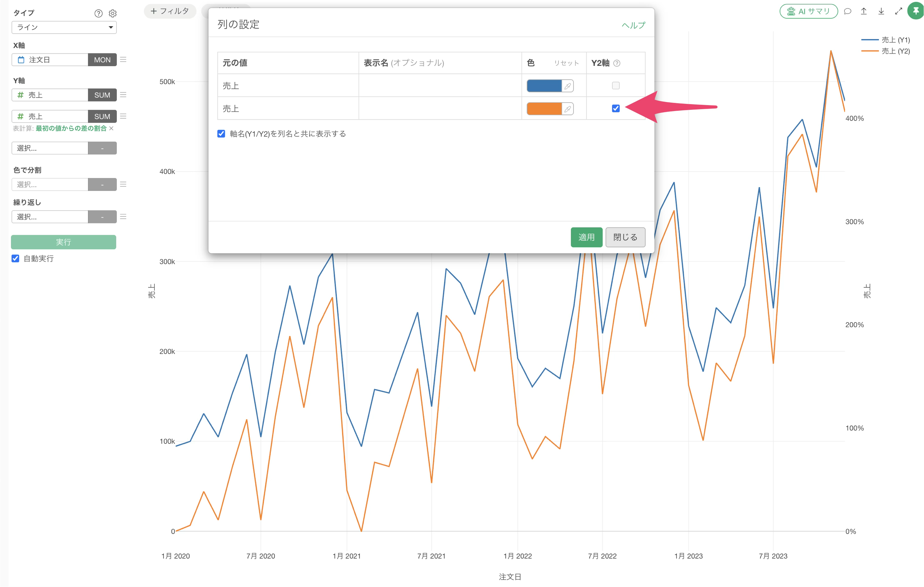This screenshot has height=587, width=924.
Task: Click the 適用 apply button
Action: [x=586, y=237]
